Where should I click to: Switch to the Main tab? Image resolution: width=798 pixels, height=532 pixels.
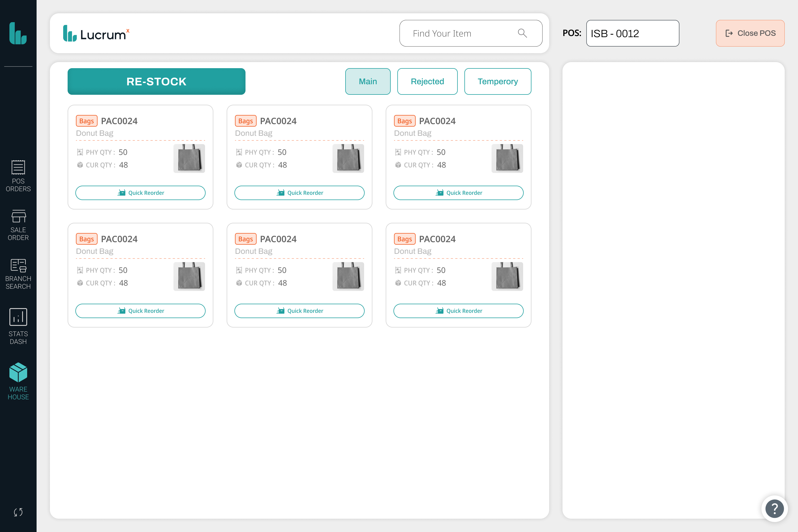pos(368,81)
